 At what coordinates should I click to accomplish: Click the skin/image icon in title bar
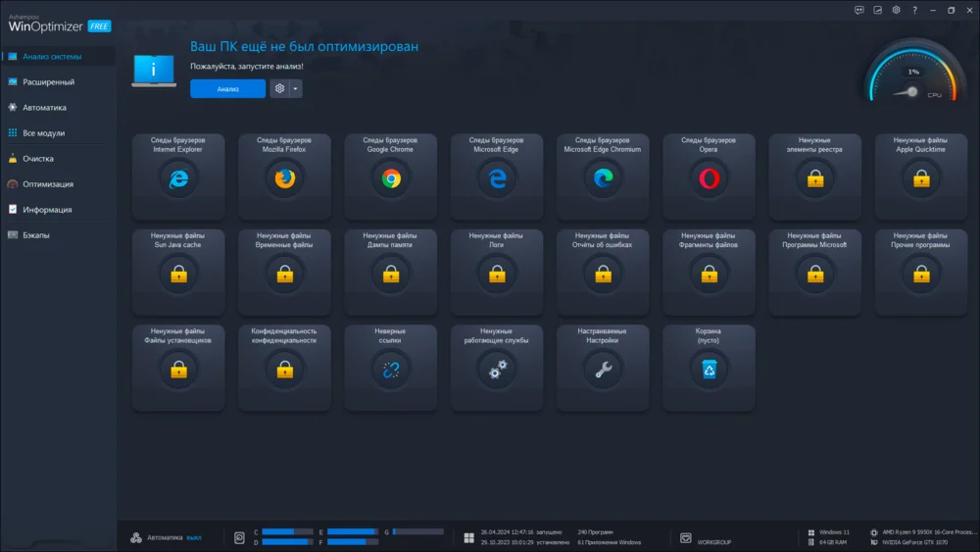click(x=877, y=10)
